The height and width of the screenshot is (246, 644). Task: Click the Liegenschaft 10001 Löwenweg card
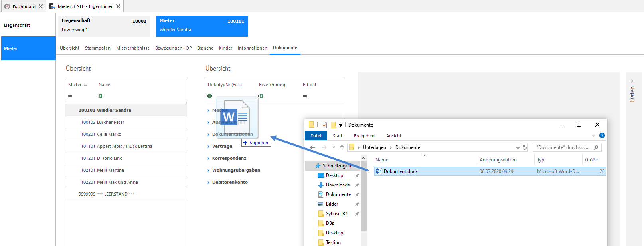(x=104, y=26)
